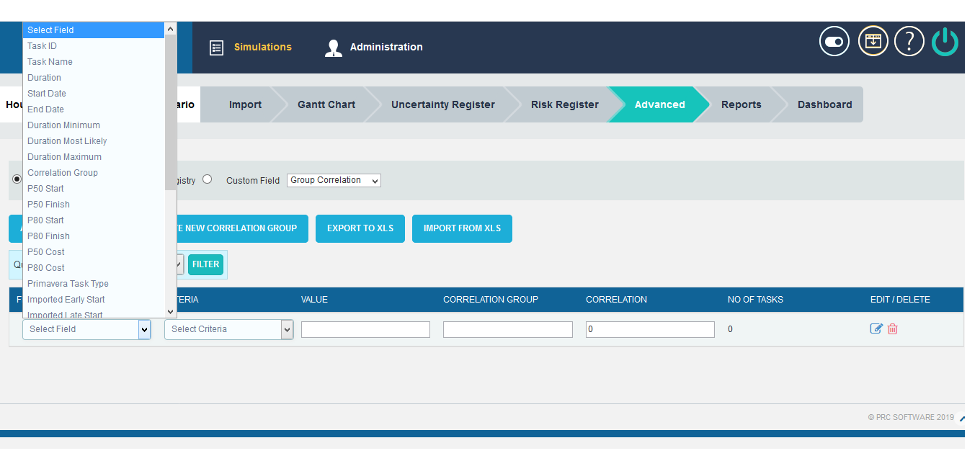The width and height of the screenshot is (980, 474).
Task: Select the leftmost radio button above the buttons
Action: (16, 179)
